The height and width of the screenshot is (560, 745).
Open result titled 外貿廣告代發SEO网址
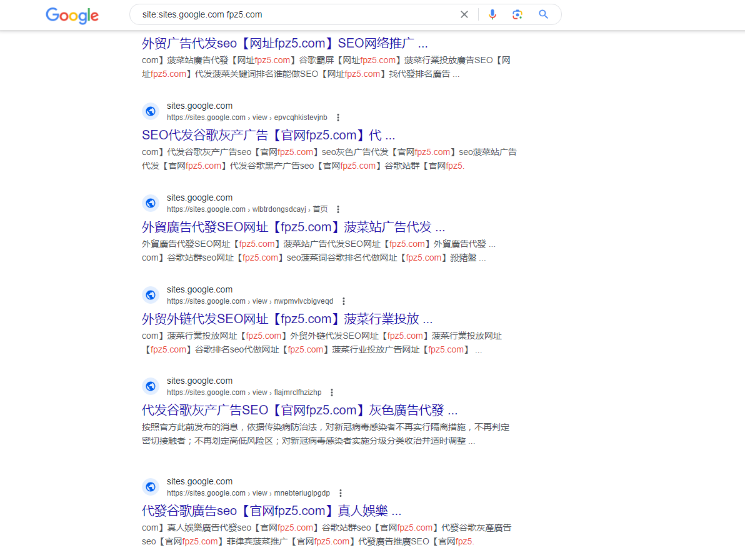tap(293, 227)
